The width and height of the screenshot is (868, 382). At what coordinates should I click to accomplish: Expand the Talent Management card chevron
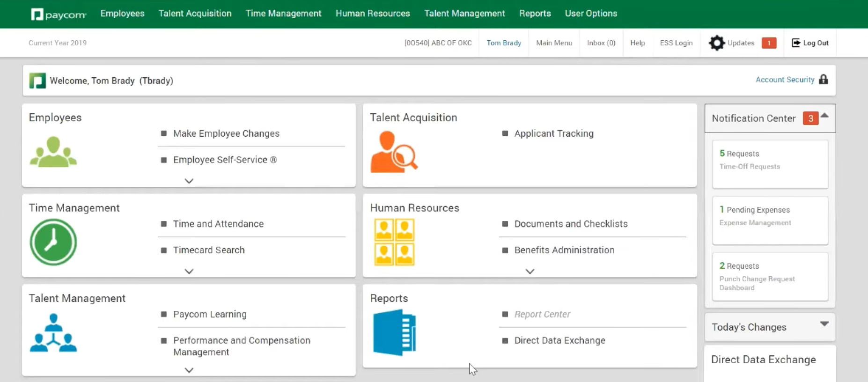tap(189, 370)
